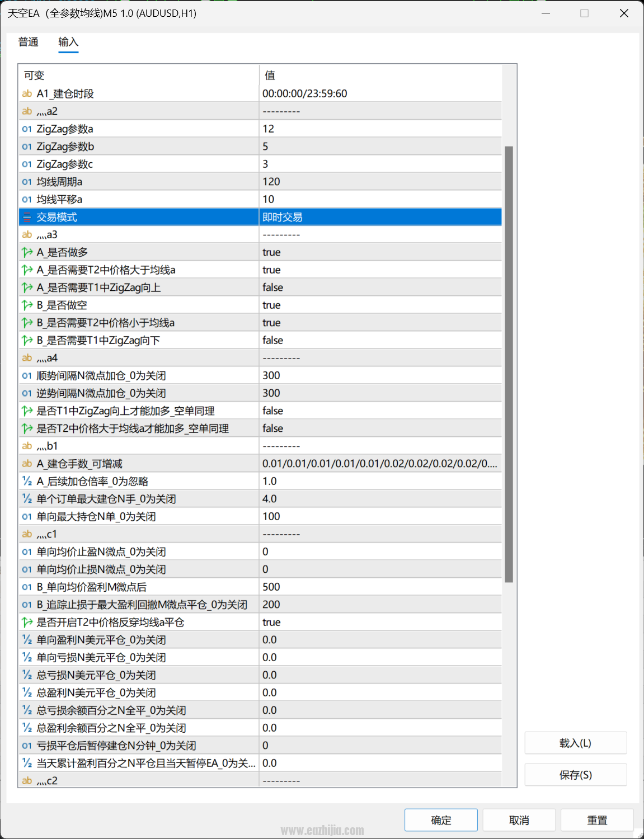644x839 pixels.
Task: Click the double icon beside 单个订单最大建仓N手_0为关闭
Action: (27, 499)
